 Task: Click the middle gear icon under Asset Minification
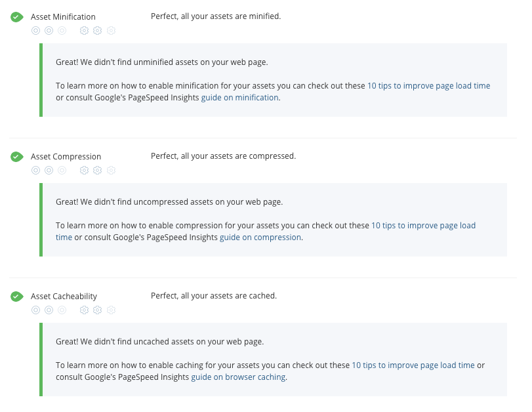coord(97,30)
